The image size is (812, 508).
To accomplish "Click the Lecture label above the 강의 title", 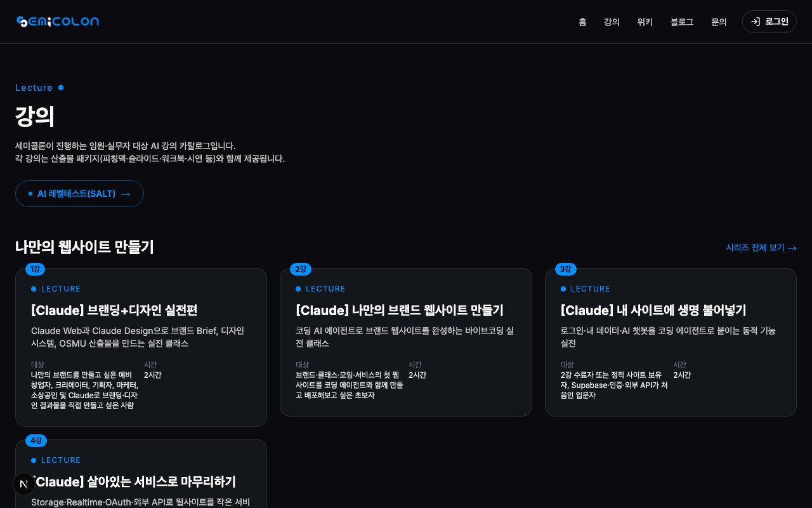I will (34, 88).
